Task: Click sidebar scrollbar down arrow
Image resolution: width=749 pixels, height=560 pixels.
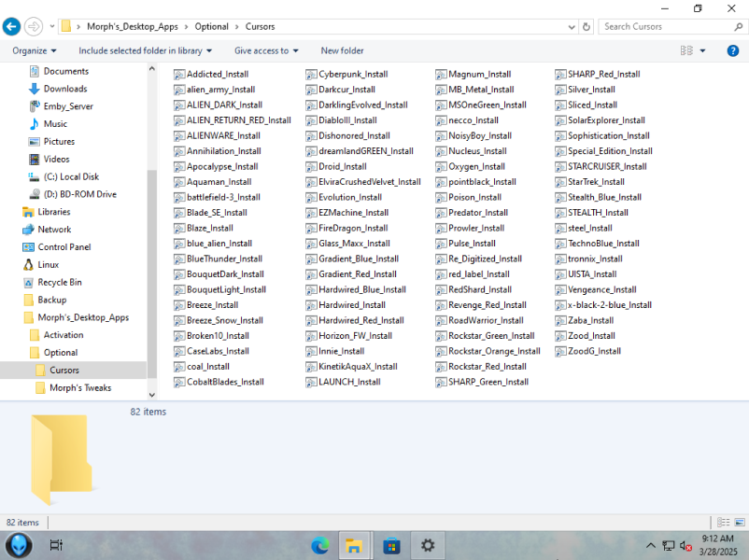Action: 152,396
